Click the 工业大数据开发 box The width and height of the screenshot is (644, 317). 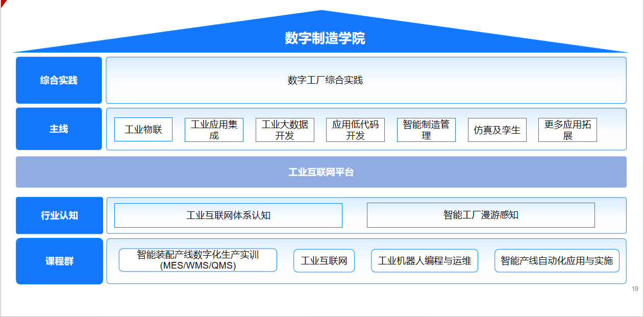[285, 130]
